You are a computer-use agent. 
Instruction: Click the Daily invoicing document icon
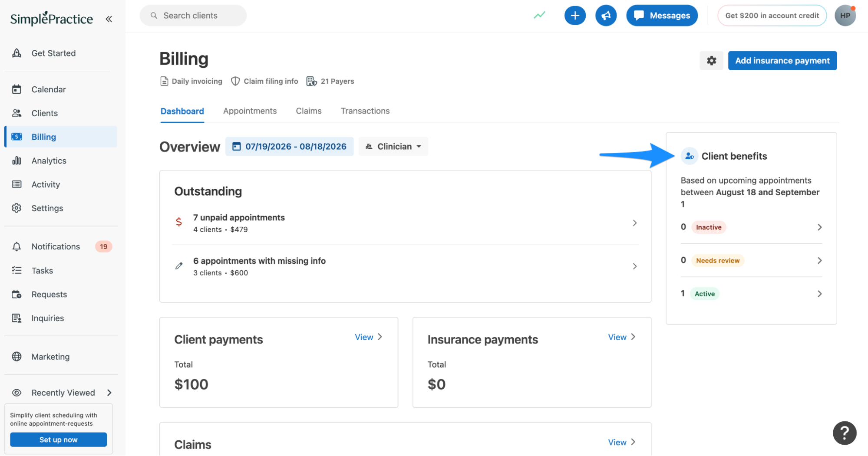point(164,81)
